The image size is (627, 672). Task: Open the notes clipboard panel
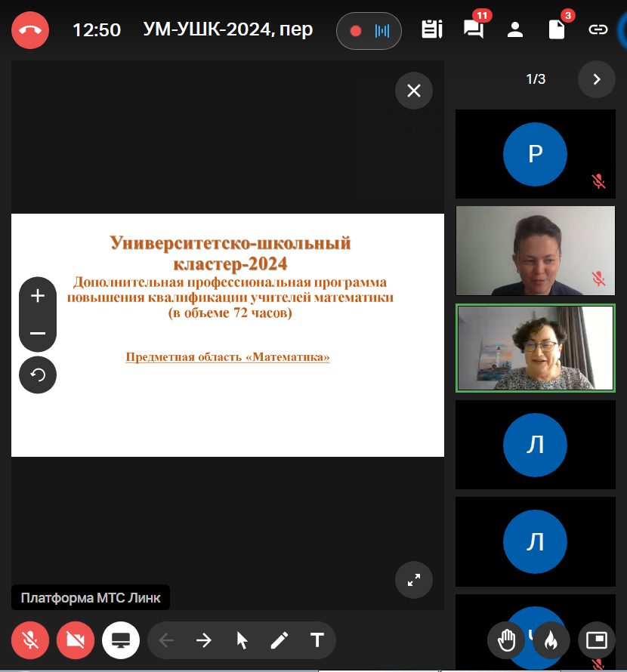432,30
